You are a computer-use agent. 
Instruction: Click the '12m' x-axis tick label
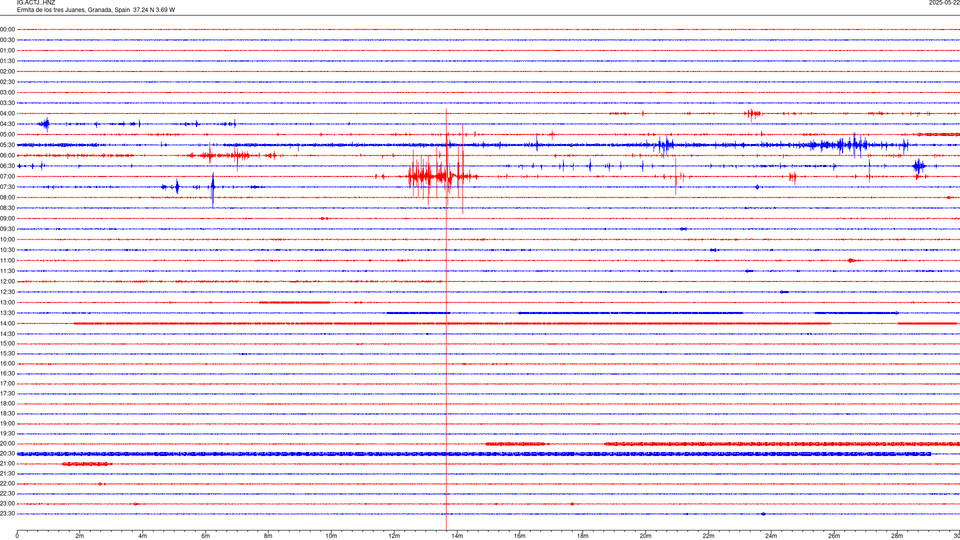(x=394, y=536)
